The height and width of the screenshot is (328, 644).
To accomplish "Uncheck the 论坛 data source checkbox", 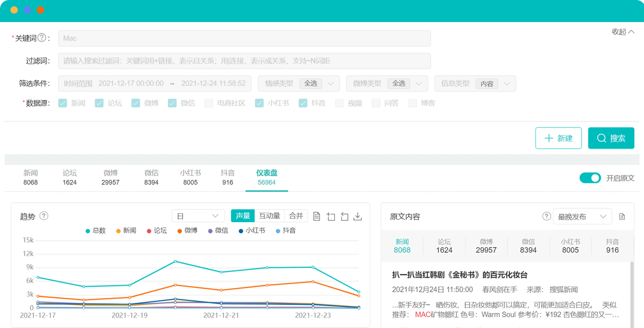I will point(99,103).
